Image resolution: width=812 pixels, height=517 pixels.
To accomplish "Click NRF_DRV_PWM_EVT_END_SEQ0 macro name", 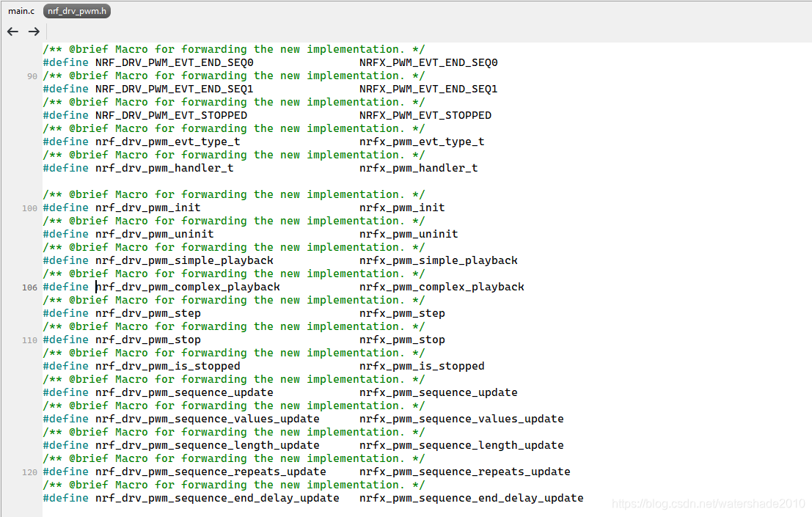I will click(175, 62).
